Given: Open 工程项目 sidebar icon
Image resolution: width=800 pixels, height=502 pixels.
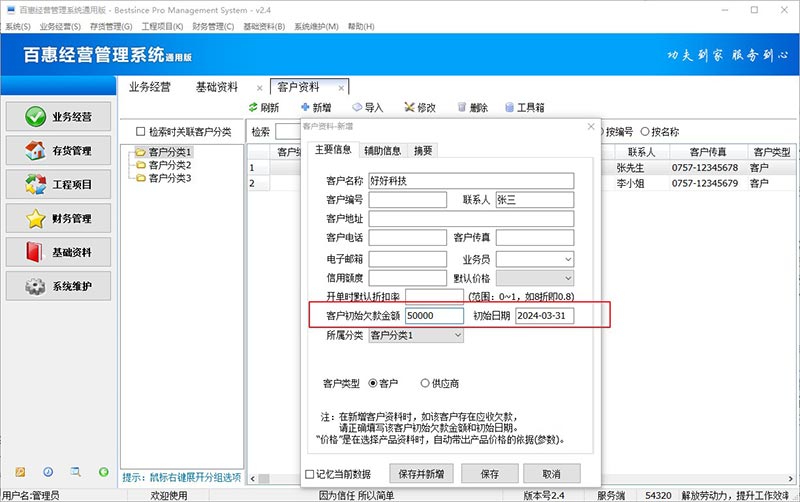Looking at the screenshot, I should (35, 184).
